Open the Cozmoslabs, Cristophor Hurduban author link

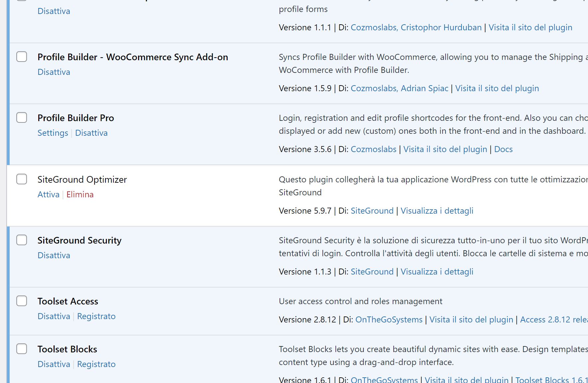[x=416, y=27]
